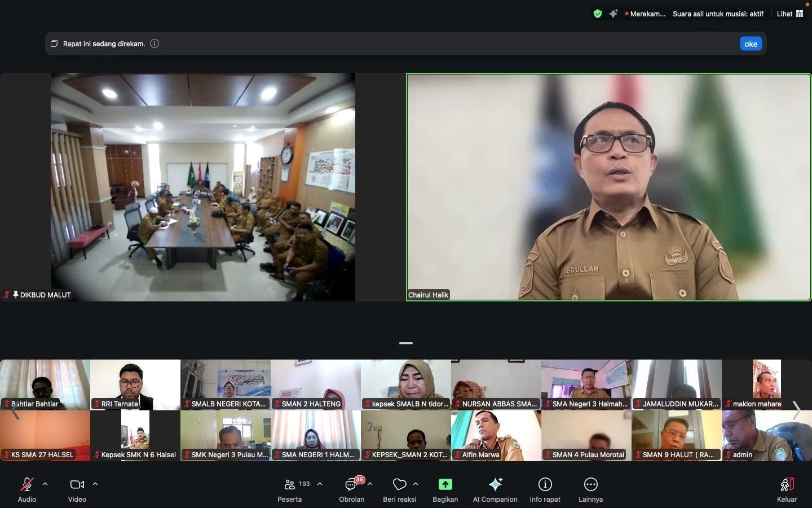Open Info rapat meeting information
Screen dimensions: 812x508
[x=545, y=484]
